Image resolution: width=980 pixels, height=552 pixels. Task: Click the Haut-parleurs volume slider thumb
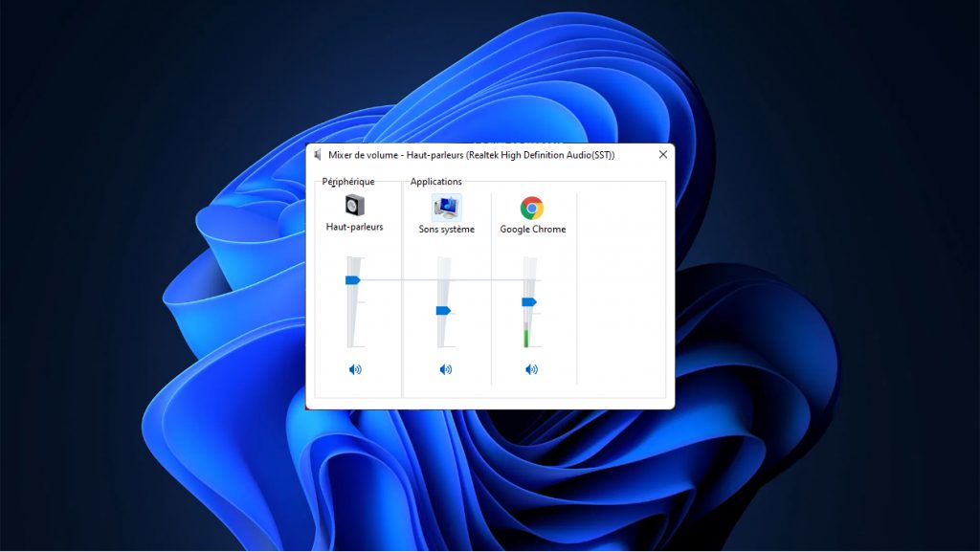[352, 279]
